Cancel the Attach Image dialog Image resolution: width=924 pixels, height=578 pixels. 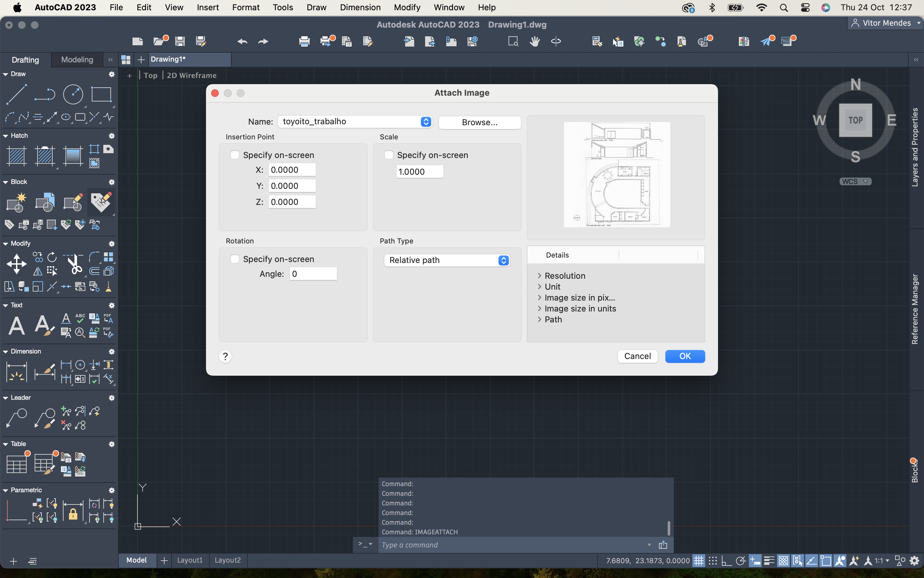(637, 356)
